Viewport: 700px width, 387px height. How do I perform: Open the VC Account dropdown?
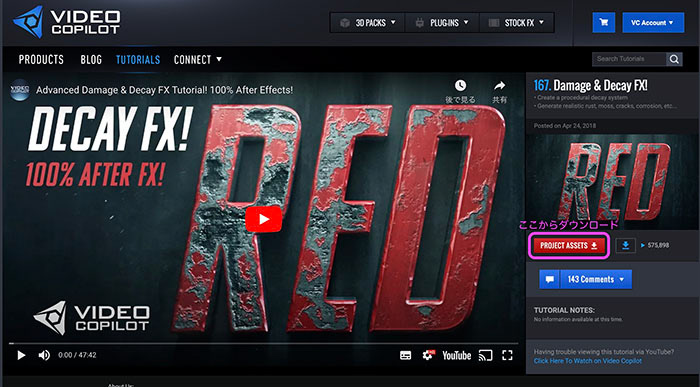tap(653, 22)
